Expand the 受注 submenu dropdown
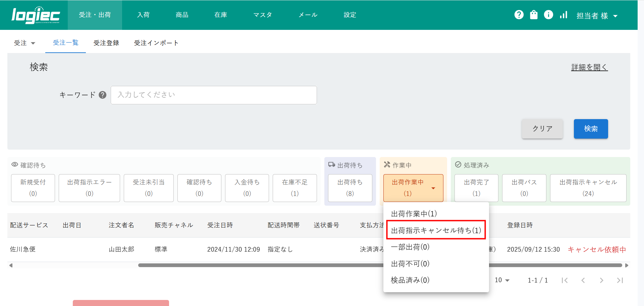This screenshot has height=306, width=644. click(x=24, y=43)
